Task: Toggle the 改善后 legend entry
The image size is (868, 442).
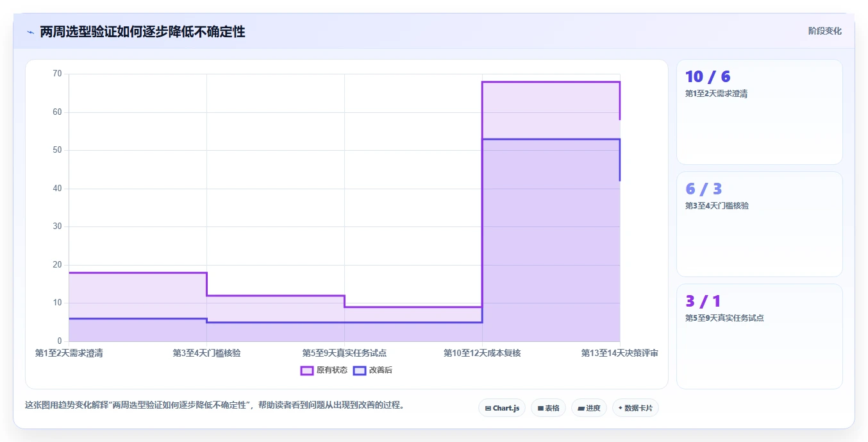Action: click(373, 370)
